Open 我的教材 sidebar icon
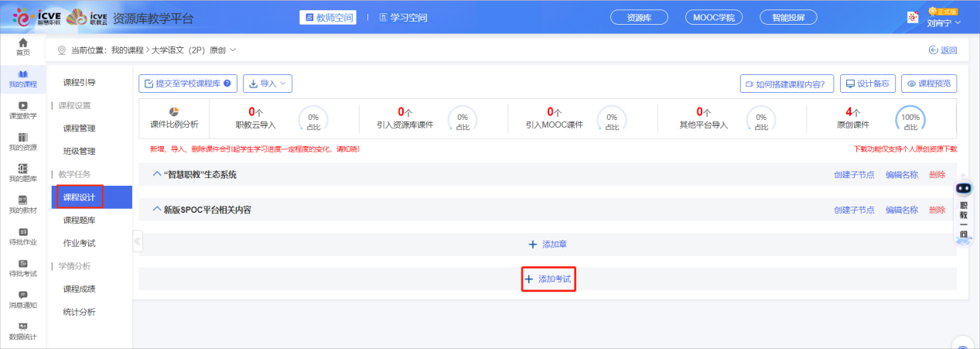980x349 pixels. coord(23,204)
